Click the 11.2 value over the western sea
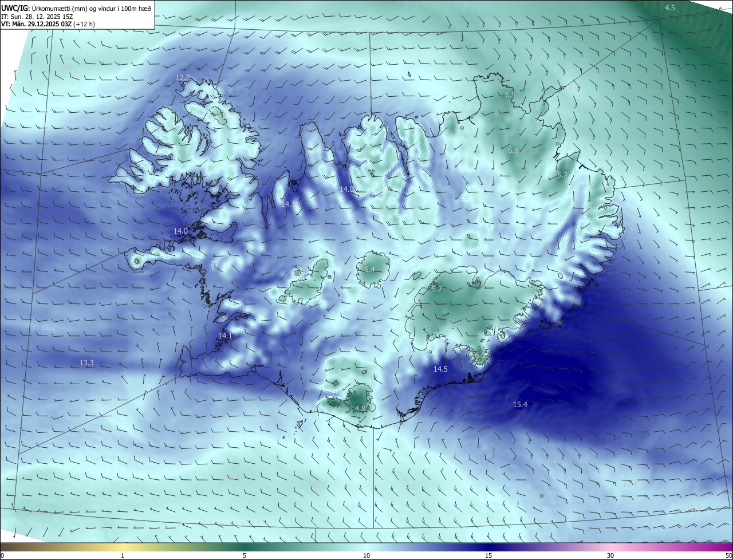 coord(49,327)
